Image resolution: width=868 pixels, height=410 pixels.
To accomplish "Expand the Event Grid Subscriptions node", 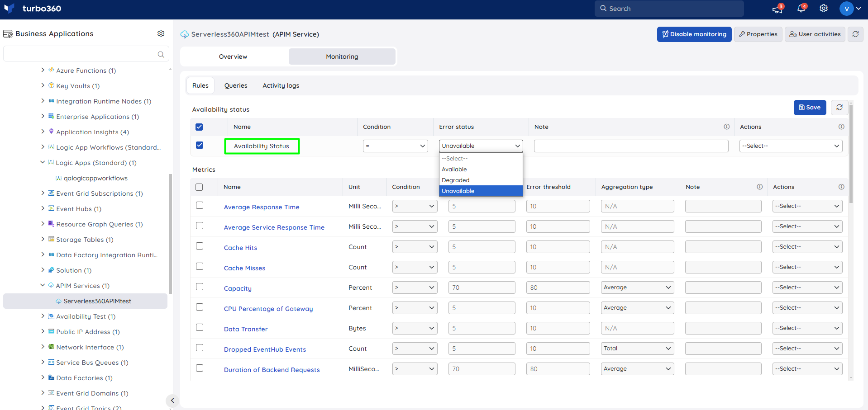I will (43, 193).
